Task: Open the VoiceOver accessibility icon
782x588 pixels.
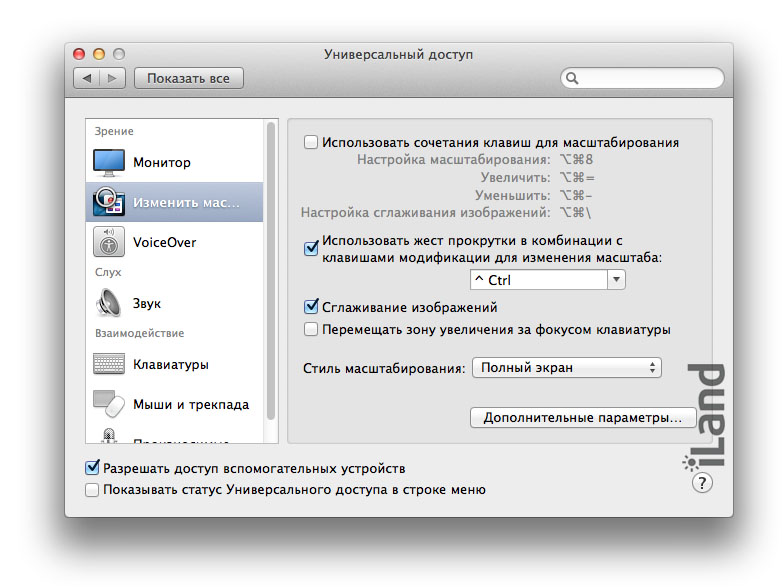Action: point(108,242)
